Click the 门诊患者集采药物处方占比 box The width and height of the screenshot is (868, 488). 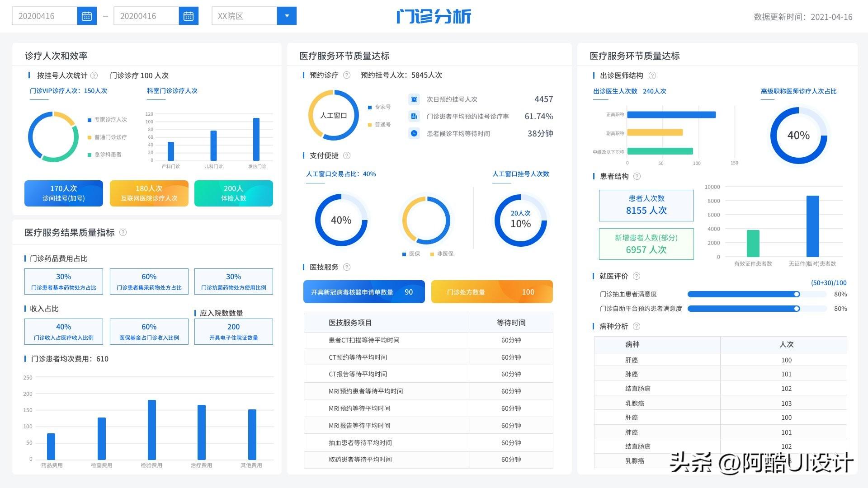[x=149, y=282]
